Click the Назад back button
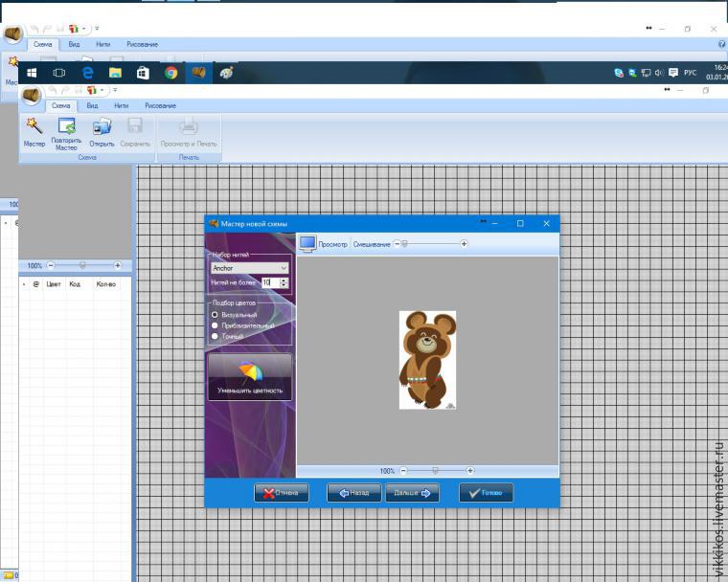 point(353,492)
